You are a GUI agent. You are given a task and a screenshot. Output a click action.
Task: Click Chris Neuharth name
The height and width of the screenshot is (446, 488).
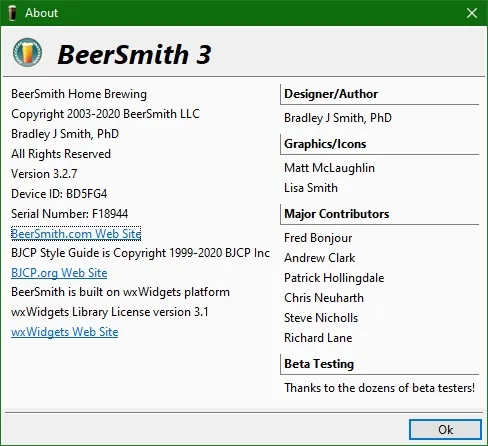click(x=324, y=298)
